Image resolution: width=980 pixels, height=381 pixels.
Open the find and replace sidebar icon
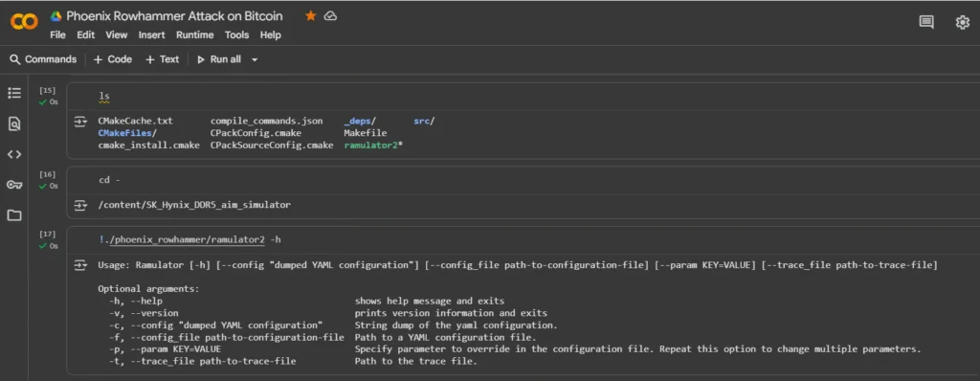point(13,123)
